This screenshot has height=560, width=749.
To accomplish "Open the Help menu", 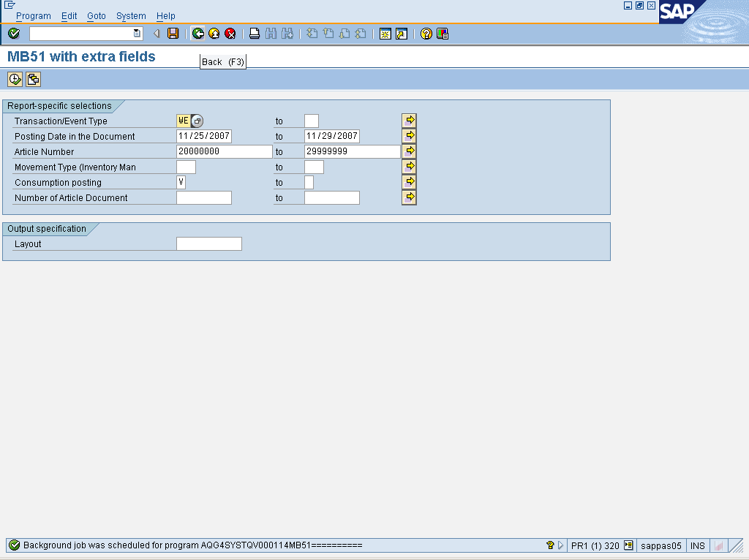I will coord(166,16).
